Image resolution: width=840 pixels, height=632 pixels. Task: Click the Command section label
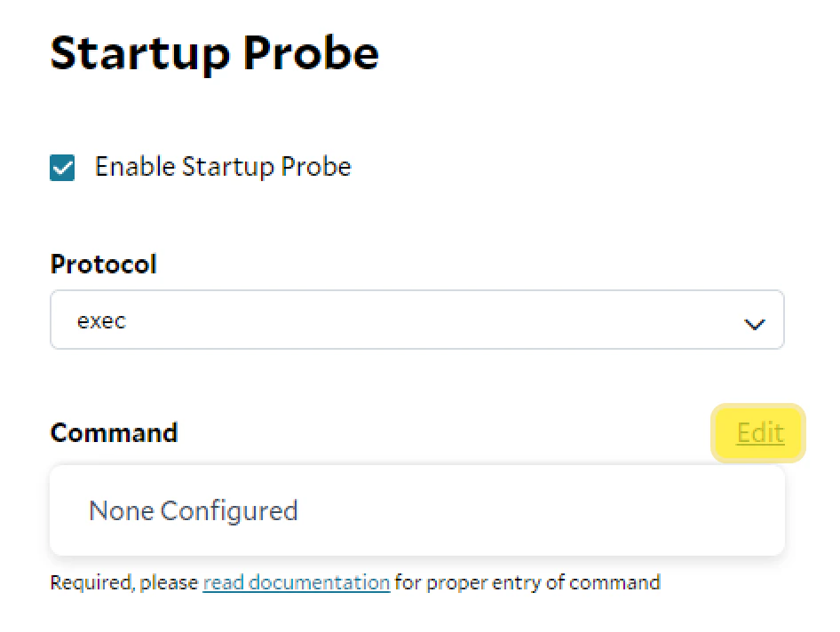(x=114, y=433)
